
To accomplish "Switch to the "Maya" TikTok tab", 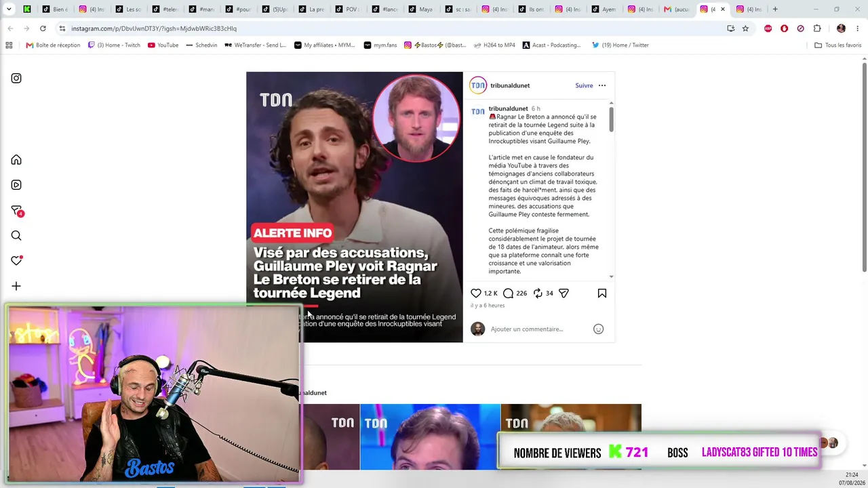I will click(x=420, y=9).
